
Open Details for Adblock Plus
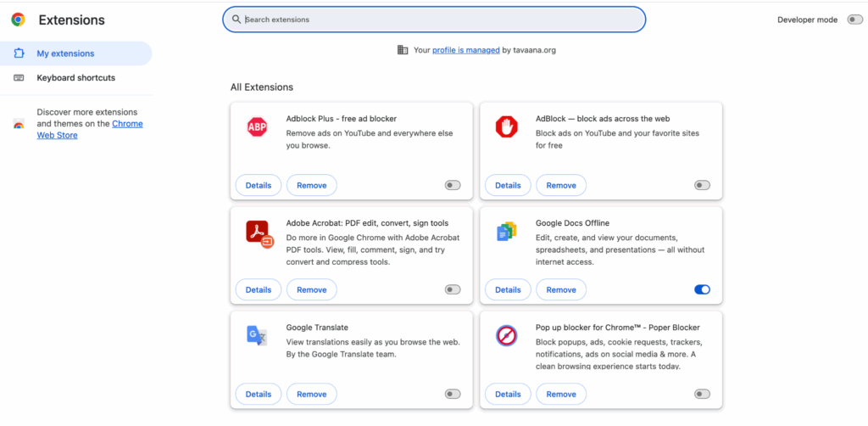259,186
